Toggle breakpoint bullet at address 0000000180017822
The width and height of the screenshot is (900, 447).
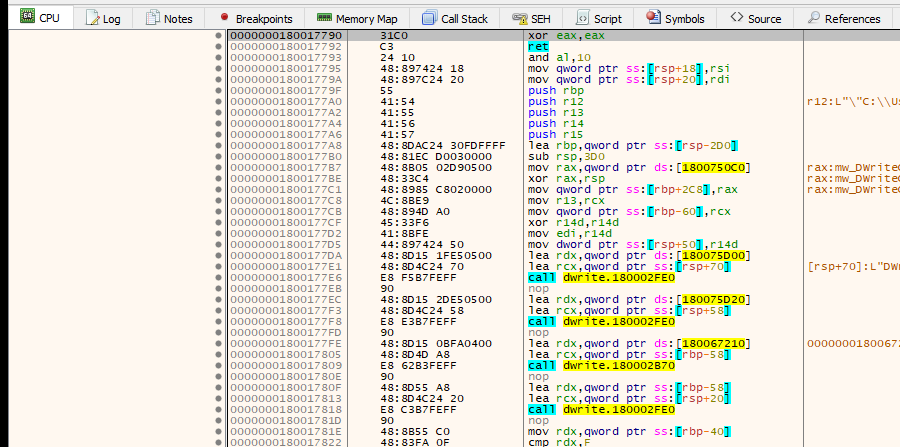[218, 442]
